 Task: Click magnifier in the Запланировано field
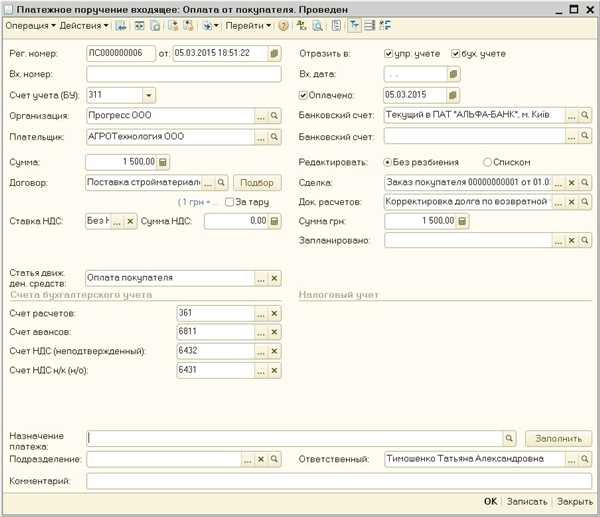point(585,240)
